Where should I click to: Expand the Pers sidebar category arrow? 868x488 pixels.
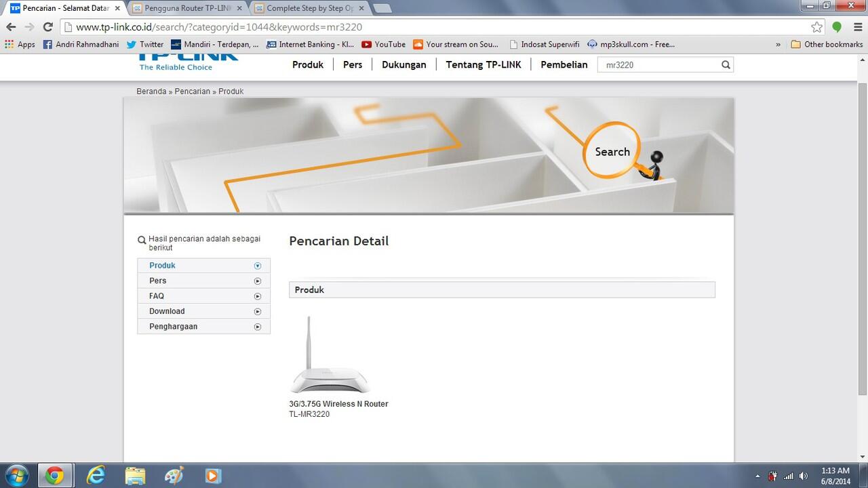pos(258,281)
